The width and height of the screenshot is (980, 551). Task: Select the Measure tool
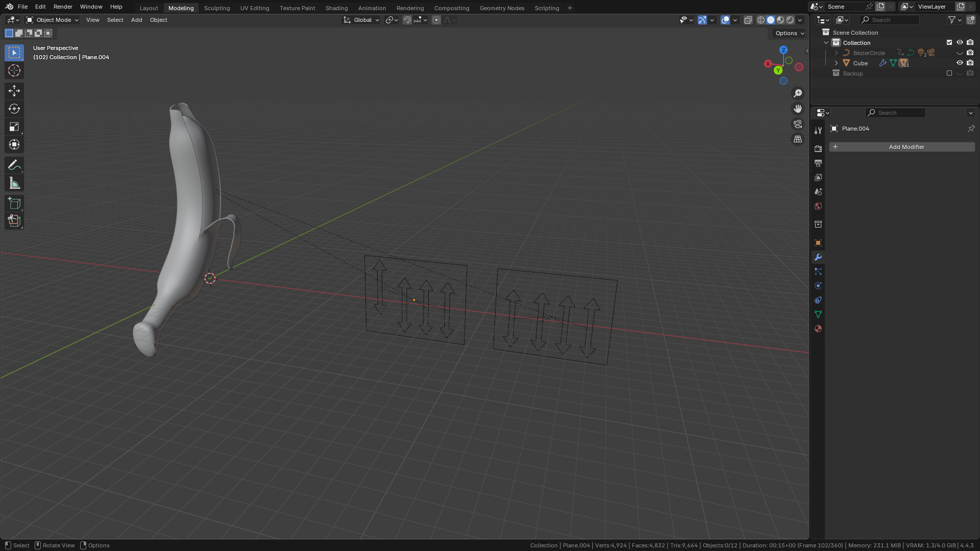point(14,183)
